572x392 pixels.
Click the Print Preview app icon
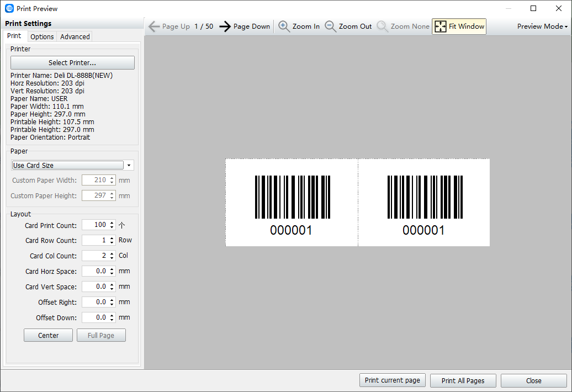point(9,8)
